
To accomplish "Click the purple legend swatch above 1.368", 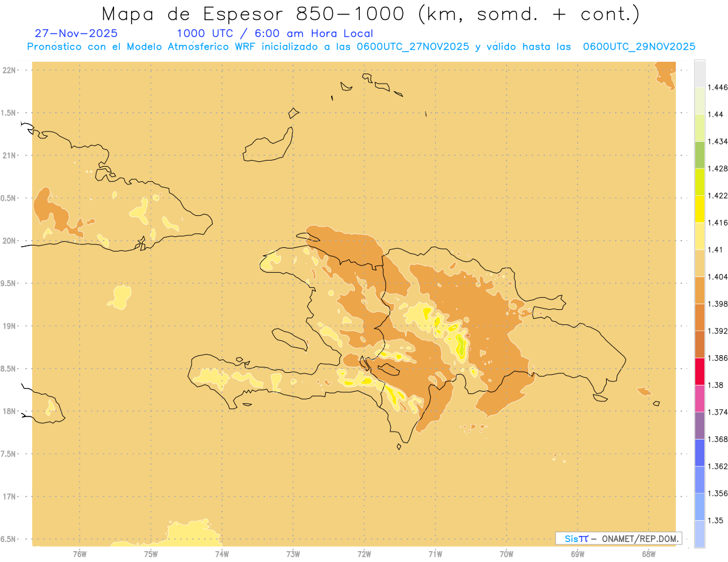I will (699, 425).
